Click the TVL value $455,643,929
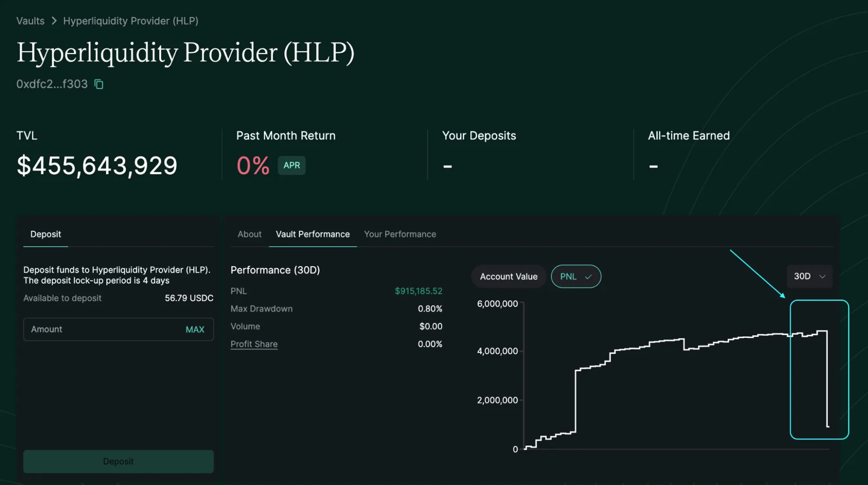 97,165
